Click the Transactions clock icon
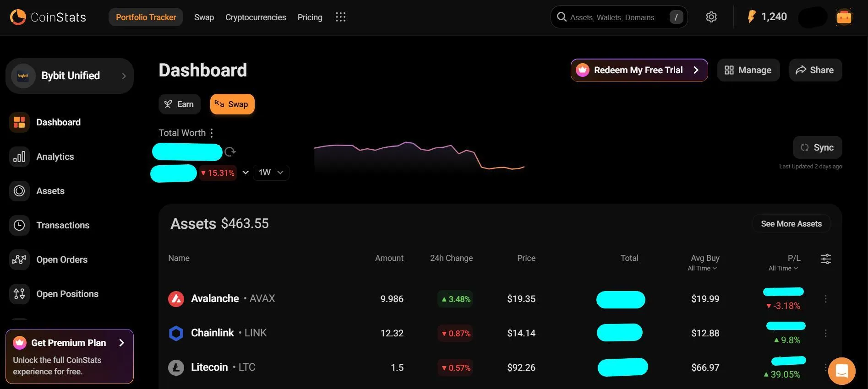The height and width of the screenshot is (389, 868). [19, 225]
